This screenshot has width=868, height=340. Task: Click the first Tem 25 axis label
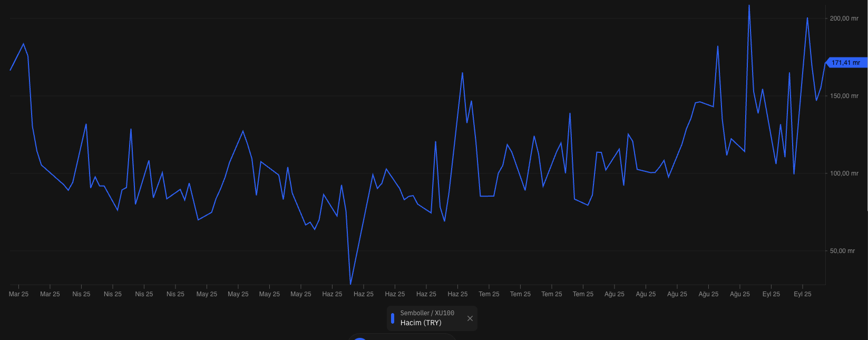[489, 294]
